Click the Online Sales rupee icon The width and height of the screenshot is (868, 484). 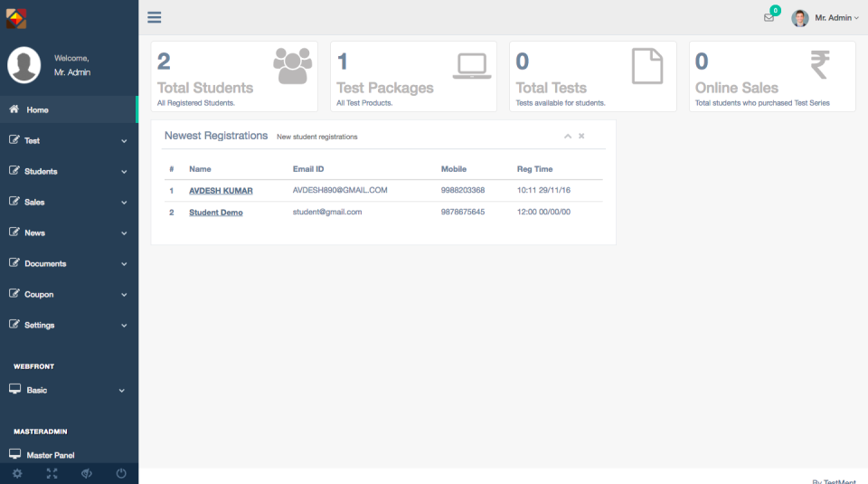click(819, 66)
